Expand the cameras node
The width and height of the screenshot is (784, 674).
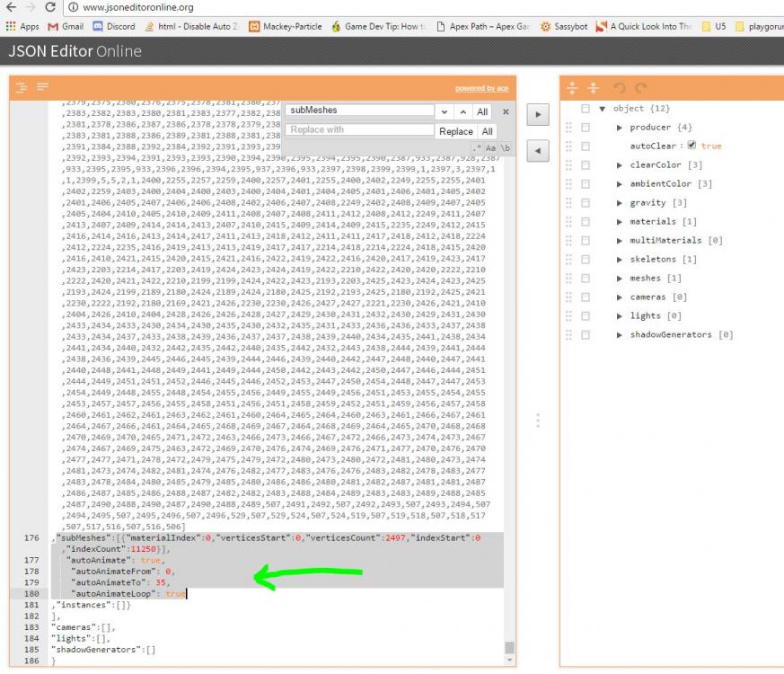[620, 297]
